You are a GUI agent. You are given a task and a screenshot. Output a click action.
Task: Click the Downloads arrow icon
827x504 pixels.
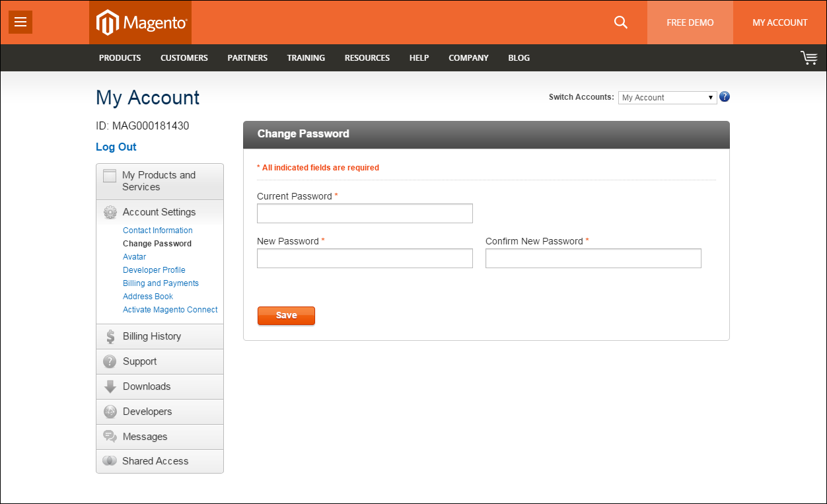pyautogui.click(x=110, y=387)
